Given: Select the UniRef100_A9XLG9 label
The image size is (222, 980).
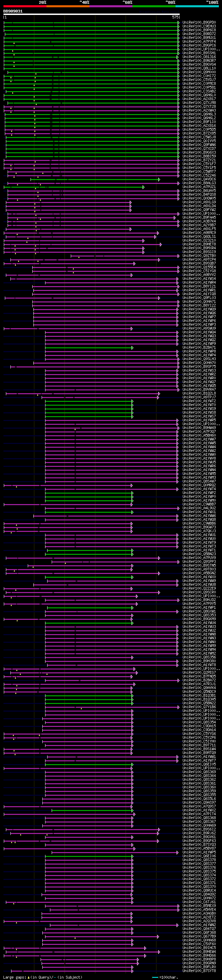Looking at the screenshot, I should click(199, 202).
